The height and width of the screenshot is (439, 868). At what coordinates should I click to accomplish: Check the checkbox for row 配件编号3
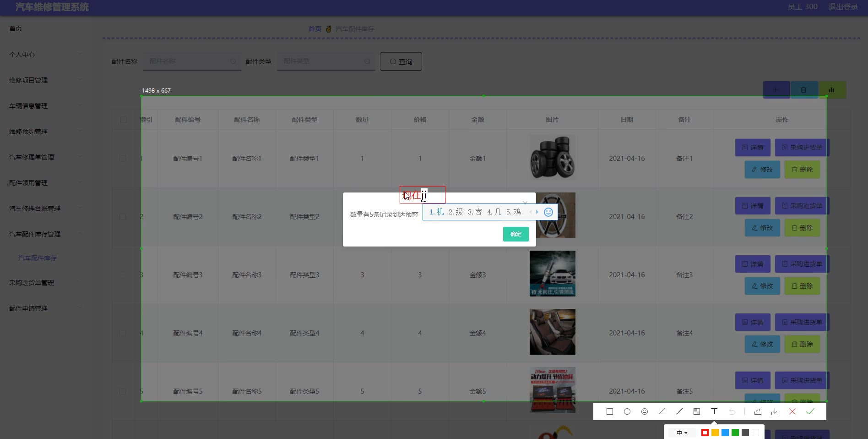[123, 275]
